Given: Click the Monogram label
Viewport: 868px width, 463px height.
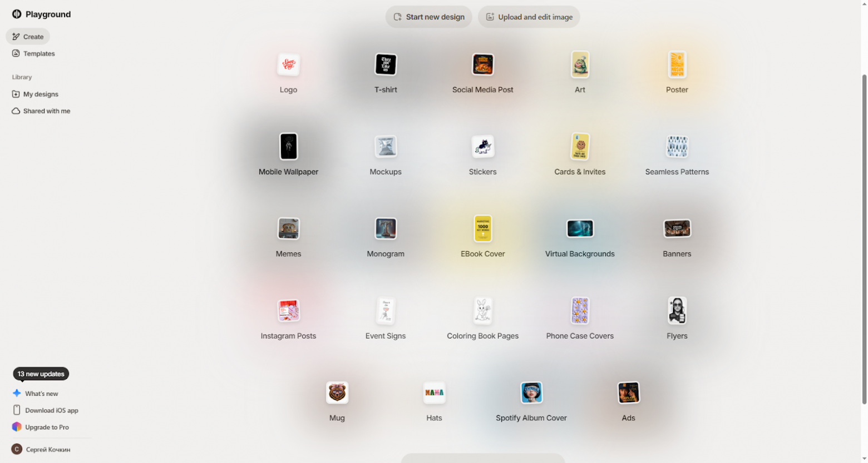Looking at the screenshot, I should click(386, 254).
